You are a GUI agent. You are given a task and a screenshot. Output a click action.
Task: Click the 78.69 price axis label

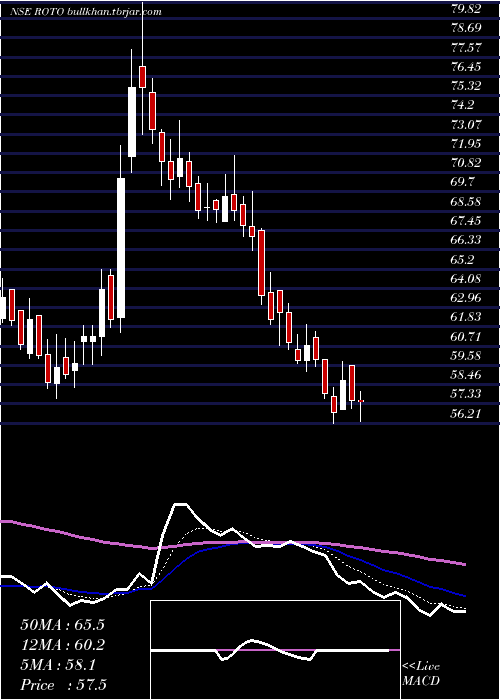point(467,28)
